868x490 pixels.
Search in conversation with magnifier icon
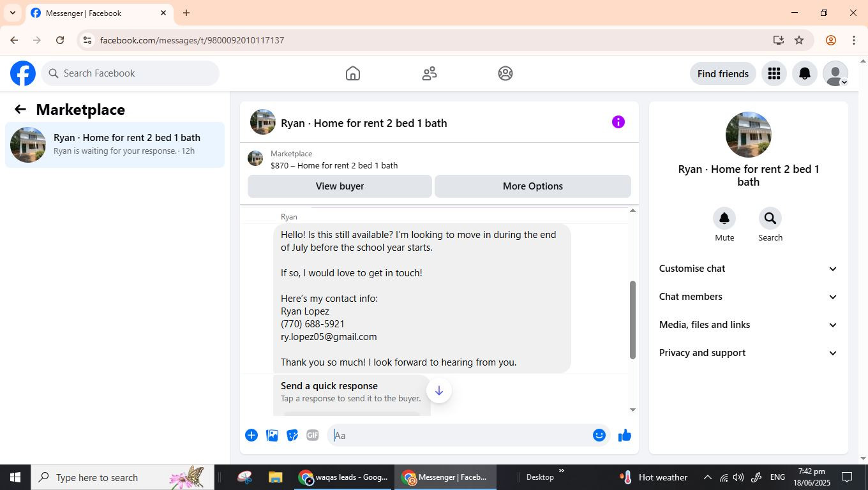pyautogui.click(x=770, y=218)
